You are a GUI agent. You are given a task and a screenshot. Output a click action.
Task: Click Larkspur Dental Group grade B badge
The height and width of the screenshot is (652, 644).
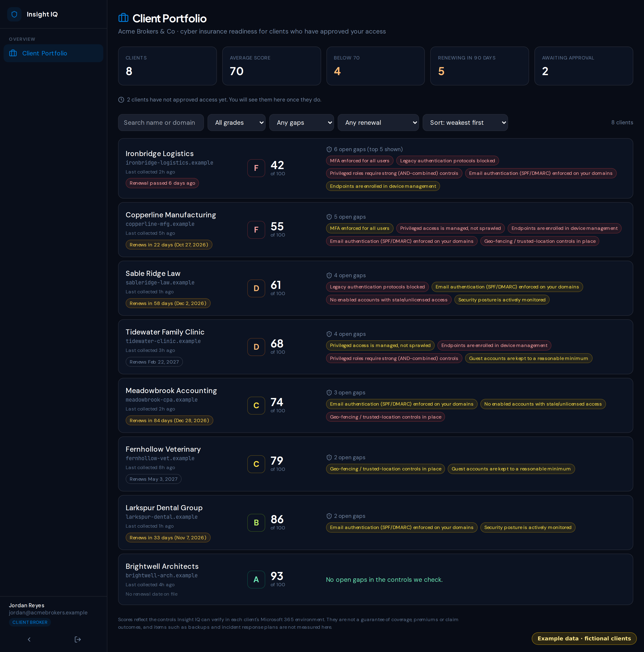256,523
